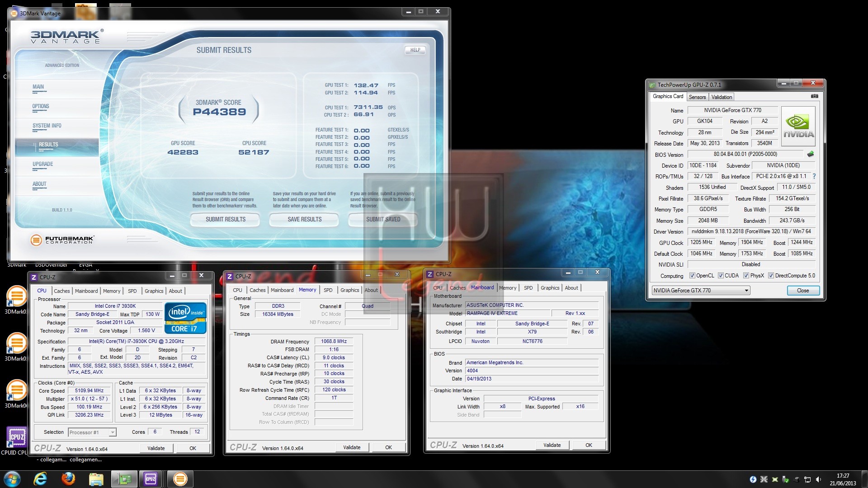Launch Internet Explorer from taskbar

tap(40, 479)
